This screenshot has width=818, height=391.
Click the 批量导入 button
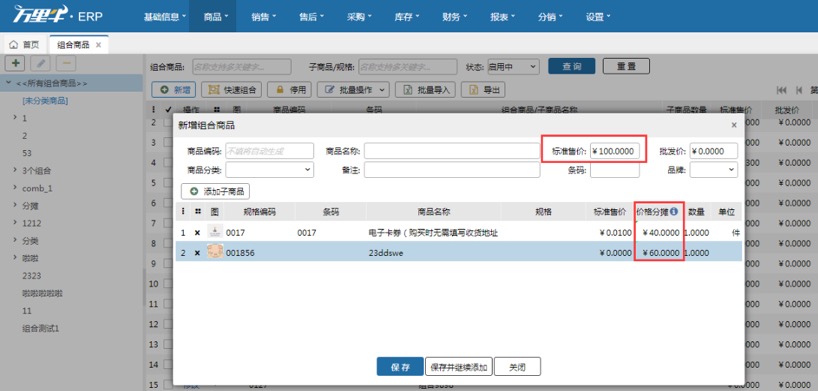[x=425, y=90]
